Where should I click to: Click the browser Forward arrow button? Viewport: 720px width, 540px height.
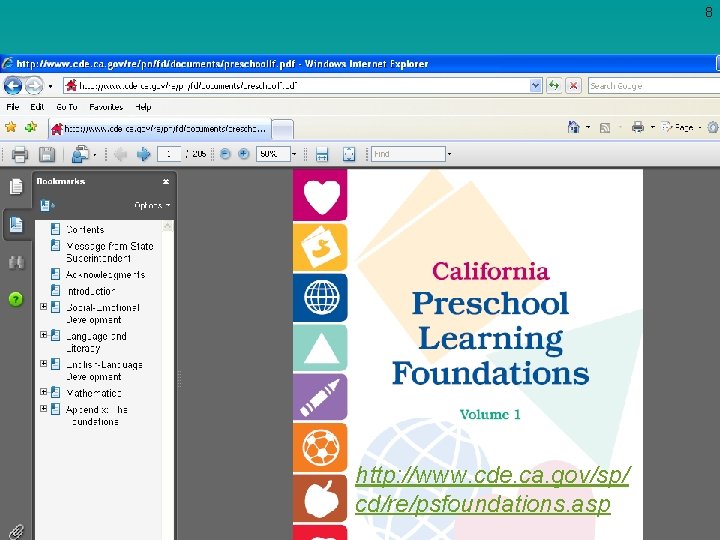34,85
